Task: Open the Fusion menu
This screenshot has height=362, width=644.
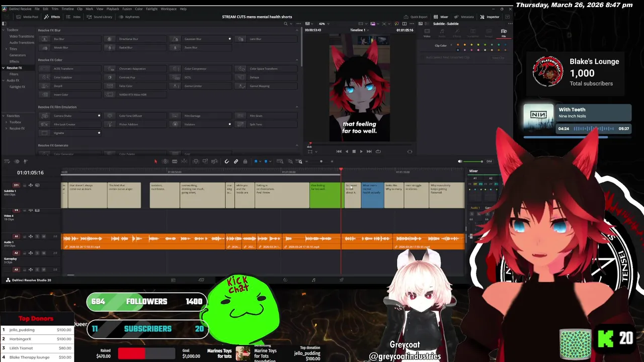Action: point(127,9)
